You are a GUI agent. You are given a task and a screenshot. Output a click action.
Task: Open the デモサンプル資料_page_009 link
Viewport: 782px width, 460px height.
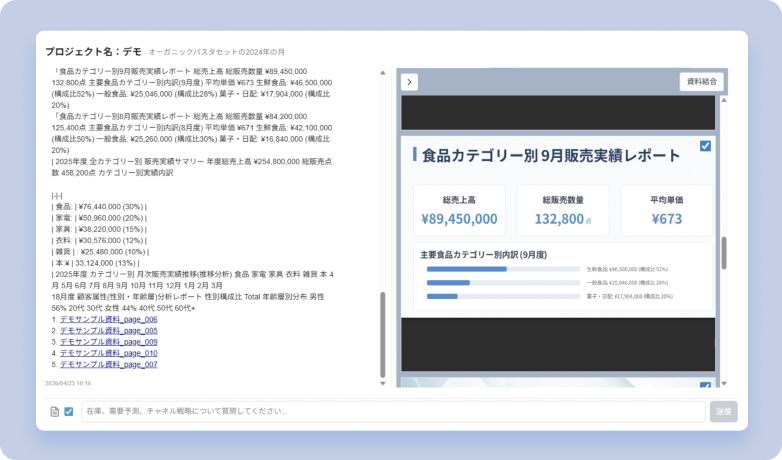pyautogui.click(x=109, y=342)
